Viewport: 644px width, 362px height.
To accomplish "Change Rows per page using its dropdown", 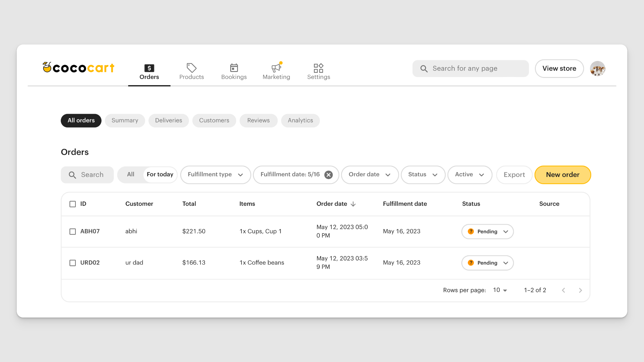I will click(499, 290).
